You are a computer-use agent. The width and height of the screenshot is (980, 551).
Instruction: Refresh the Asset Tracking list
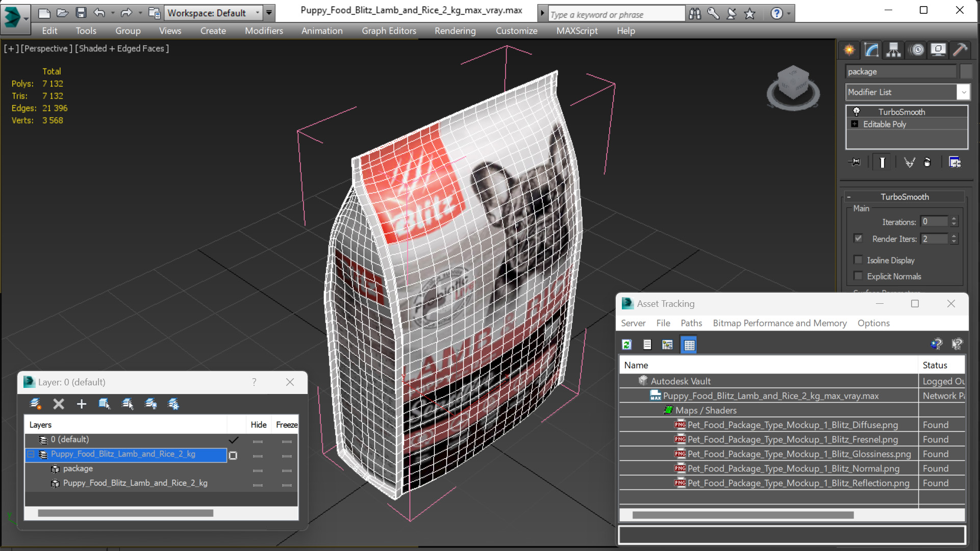pyautogui.click(x=627, y=345)
